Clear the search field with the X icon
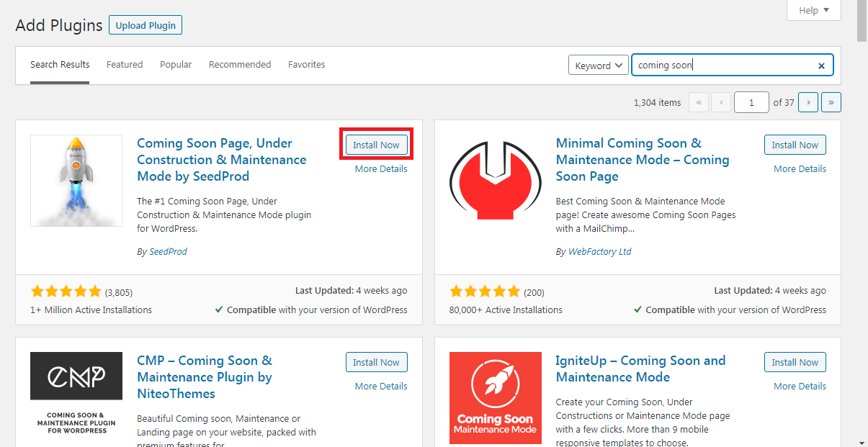Viewport: 868px width, 447px height. tap(821, 66)
